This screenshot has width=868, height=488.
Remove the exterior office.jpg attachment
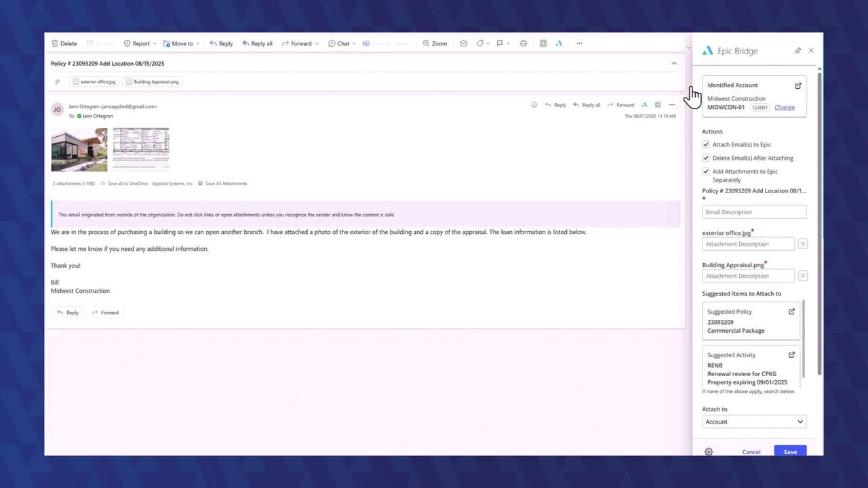tap(803, 244)
